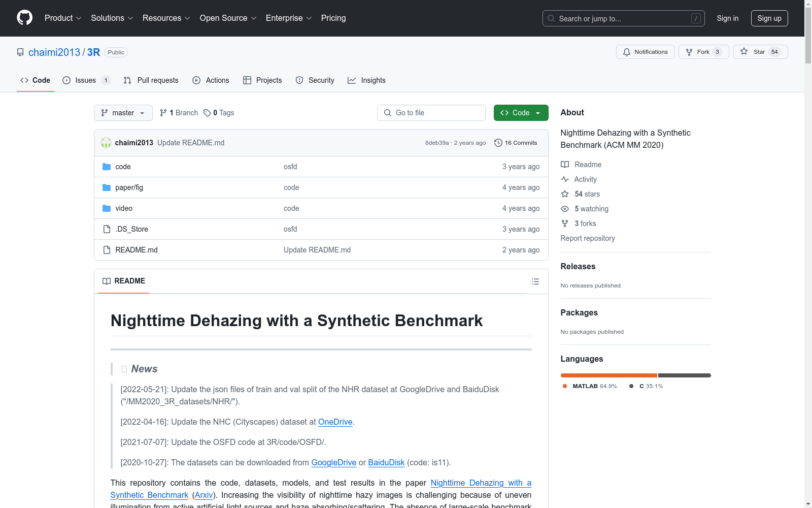Star the repository with the star icon
The height and width of the screenshot is (508, 812).
click(x=744, y=51)
